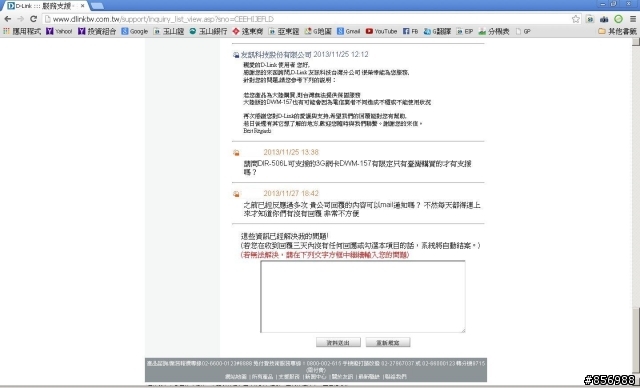Screen dimensions: 640x388
Task: Open the YouTube bookmark
Action: pyautogui.click(x=382, y=31)
